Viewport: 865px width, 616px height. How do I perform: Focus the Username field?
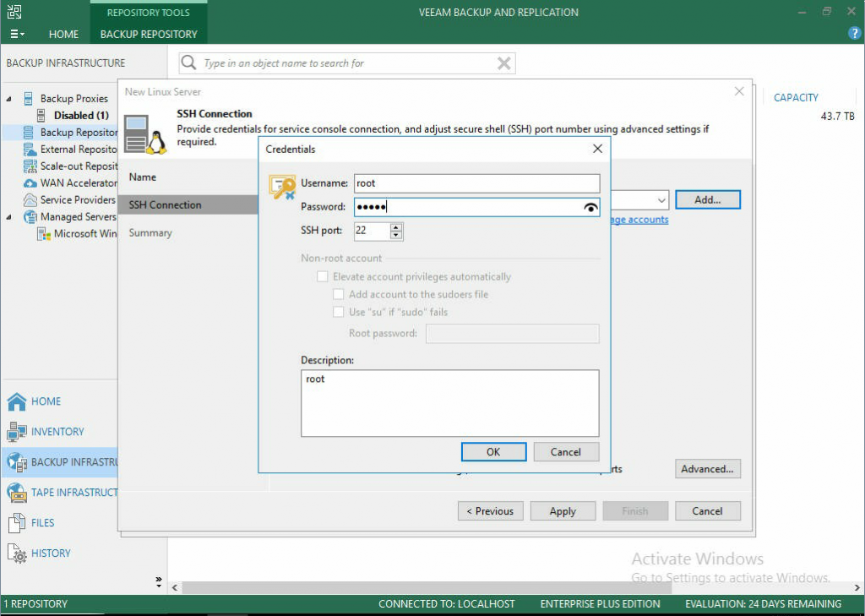click(x=476, y=183)
